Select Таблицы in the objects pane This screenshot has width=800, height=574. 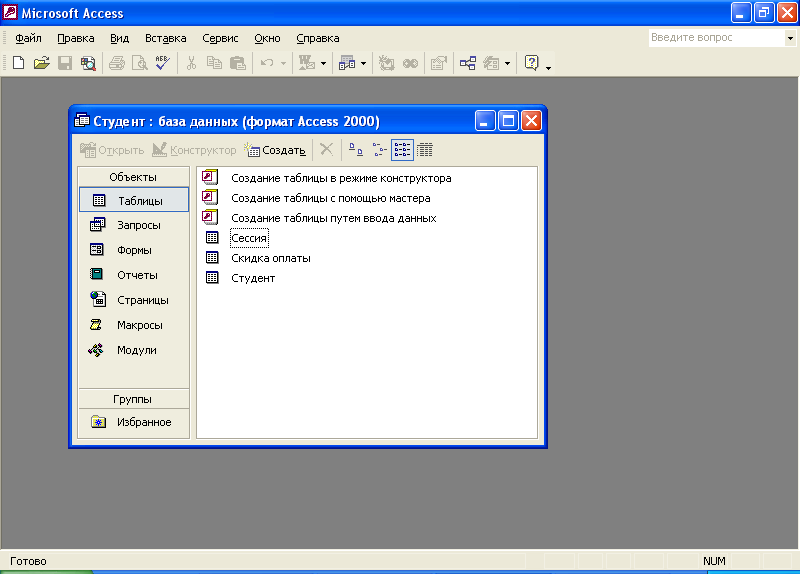click(134, 201)
